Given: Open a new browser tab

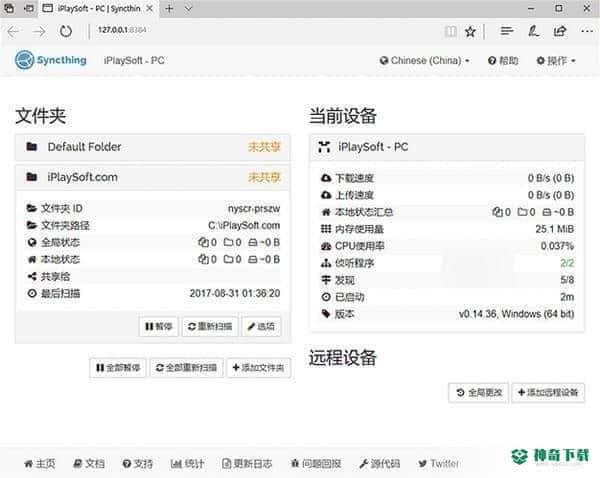Looking at the screenshot, I should coord(169,9).
